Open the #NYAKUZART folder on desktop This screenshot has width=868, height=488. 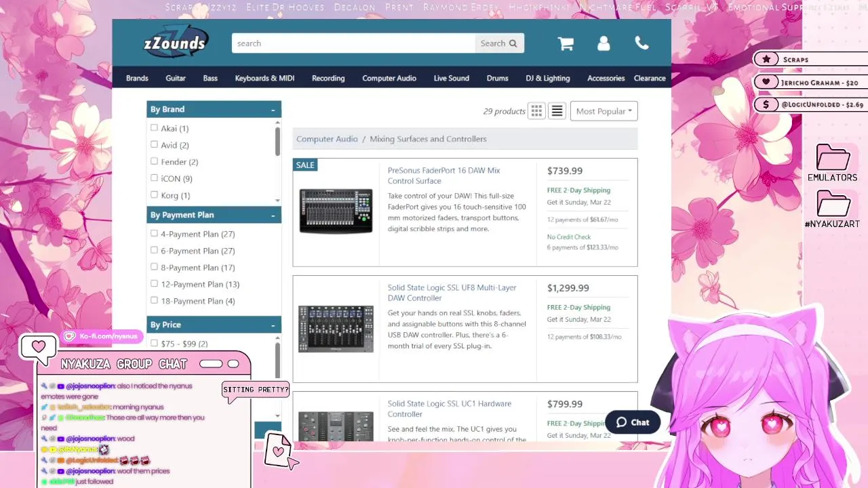(x=833, y=209)
